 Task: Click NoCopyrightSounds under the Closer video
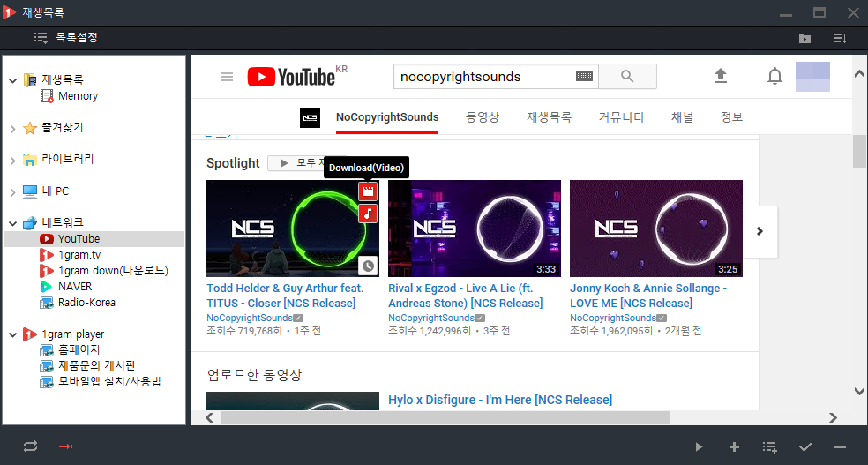(249, 318)
